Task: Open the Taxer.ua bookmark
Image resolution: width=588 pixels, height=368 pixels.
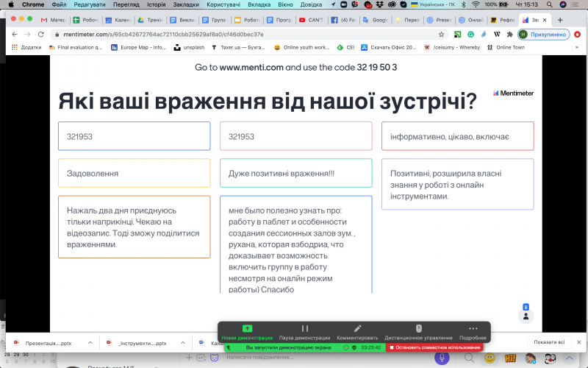Action: click(x=238, y=47)
